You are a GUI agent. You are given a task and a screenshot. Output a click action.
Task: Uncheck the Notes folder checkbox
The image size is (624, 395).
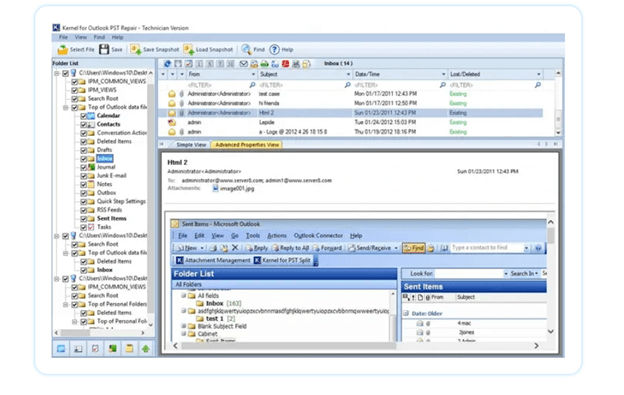tap(84, 185)
